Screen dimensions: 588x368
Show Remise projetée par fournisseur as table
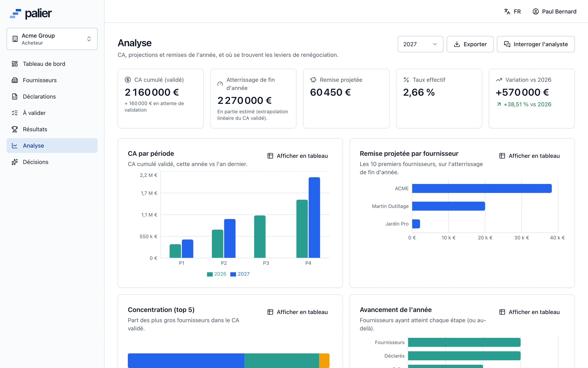[529, 156]
